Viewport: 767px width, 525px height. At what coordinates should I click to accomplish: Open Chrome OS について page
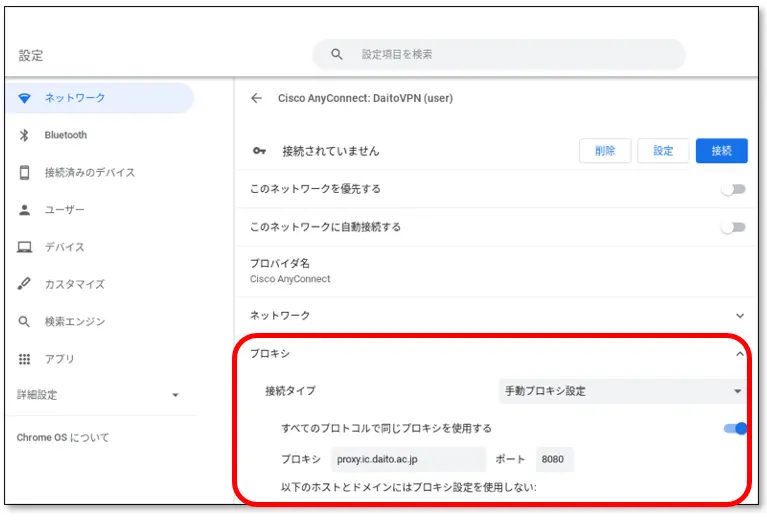(63, 438)
